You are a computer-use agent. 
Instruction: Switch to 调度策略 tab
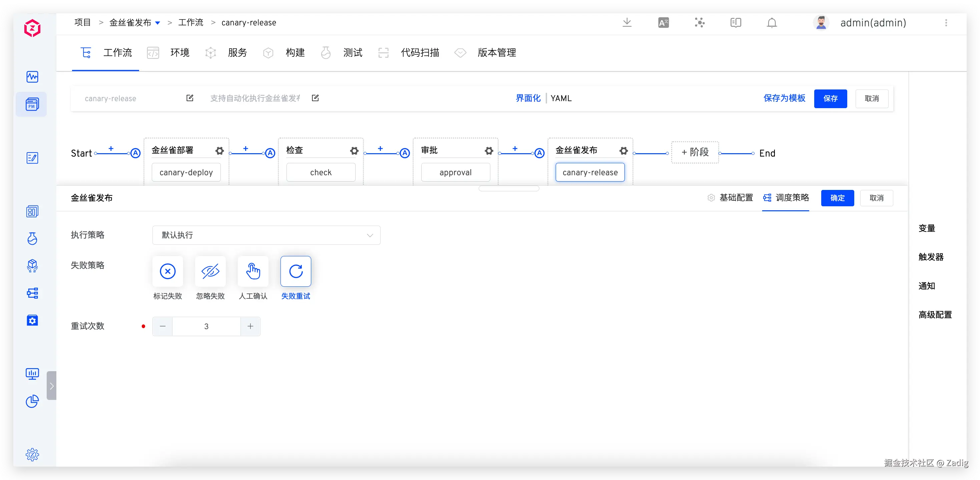coord(786,198)
